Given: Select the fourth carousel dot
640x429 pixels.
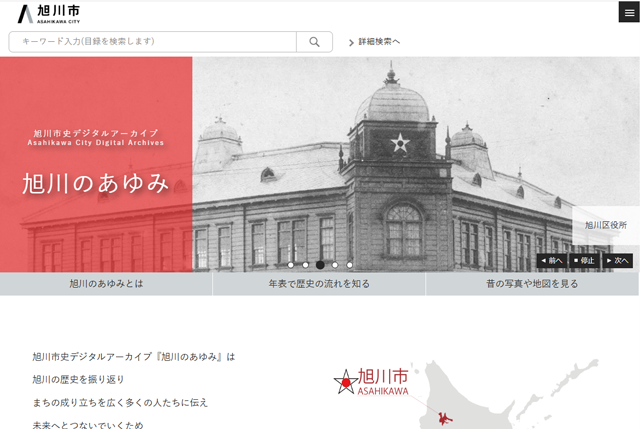Looking at the screenshot, I should 335,265.
